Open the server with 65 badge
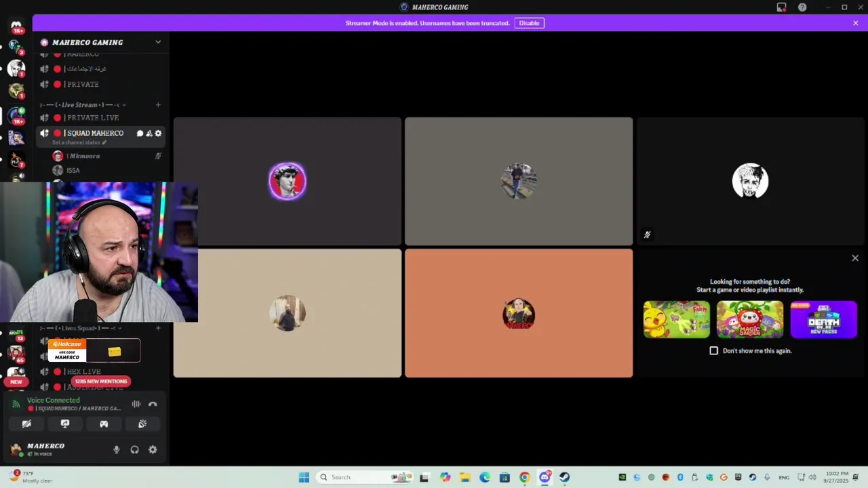 (16, 354)
